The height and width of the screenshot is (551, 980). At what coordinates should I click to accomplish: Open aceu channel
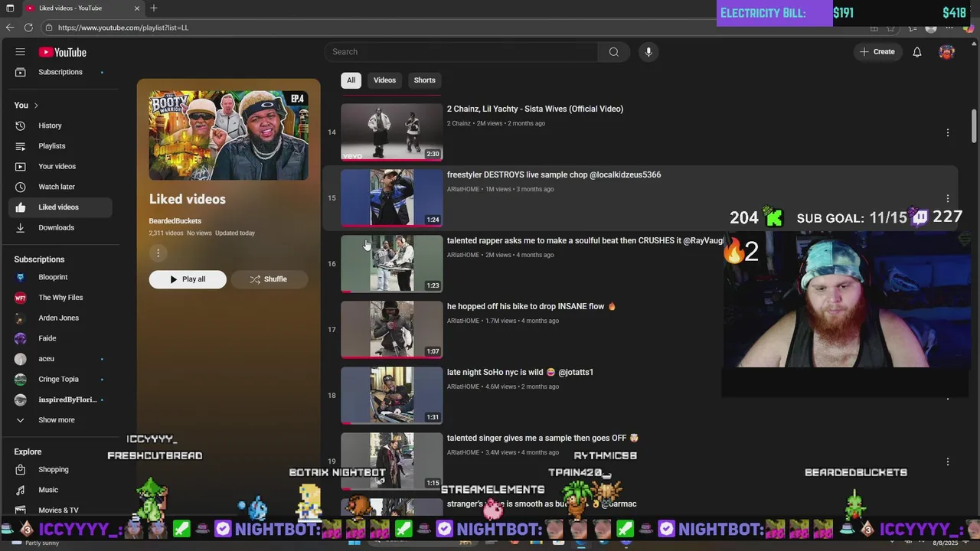click(x=60, y=359)
